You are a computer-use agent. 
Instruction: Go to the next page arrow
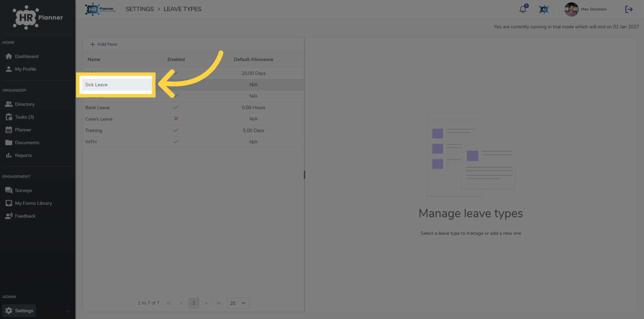206,303
